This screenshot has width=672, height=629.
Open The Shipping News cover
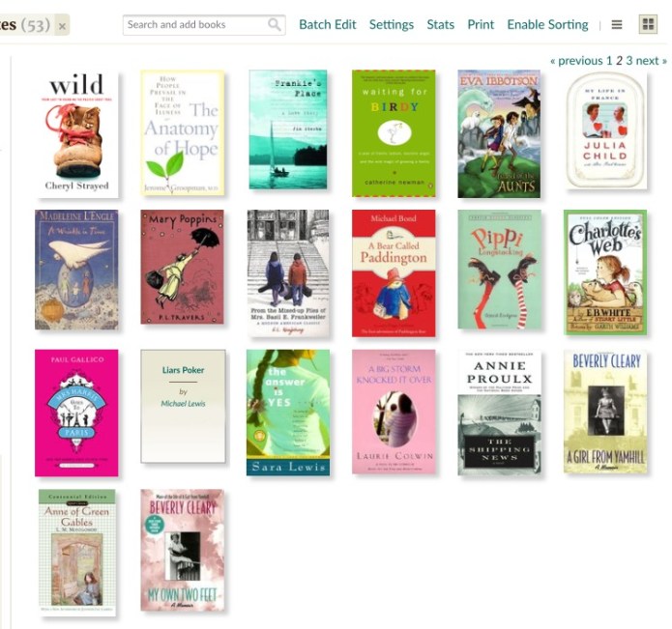tap(499, 413)
